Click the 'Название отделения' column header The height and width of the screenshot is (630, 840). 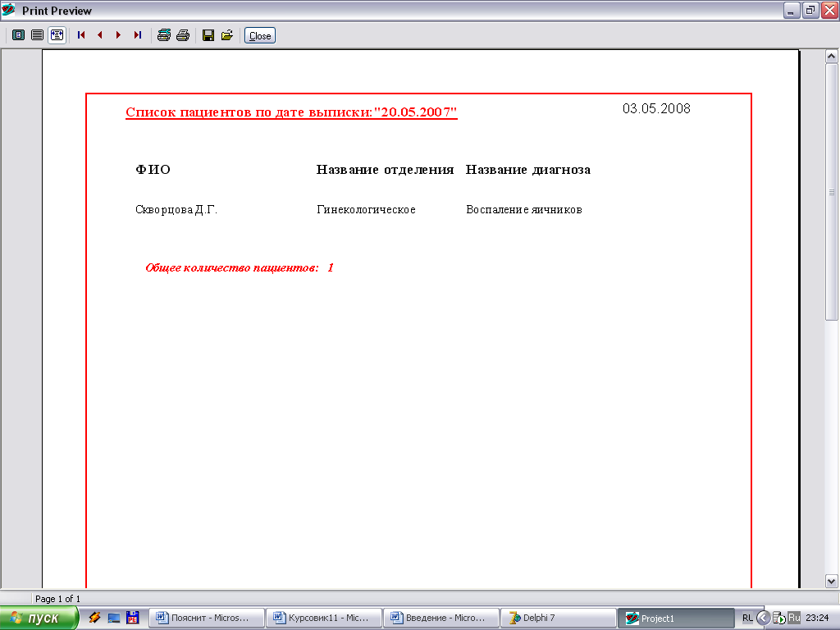(x=385, y=170)
